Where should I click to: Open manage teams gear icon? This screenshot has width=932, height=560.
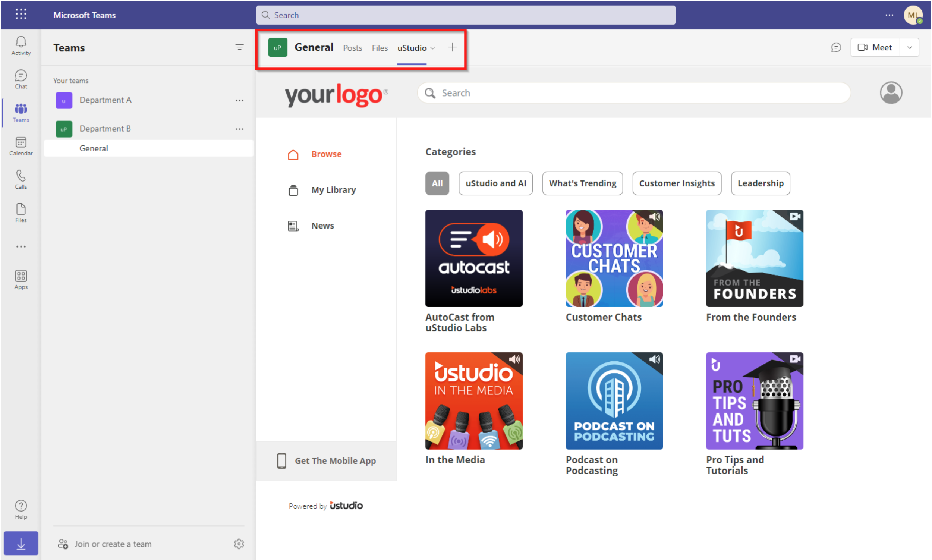pos(239,544)
